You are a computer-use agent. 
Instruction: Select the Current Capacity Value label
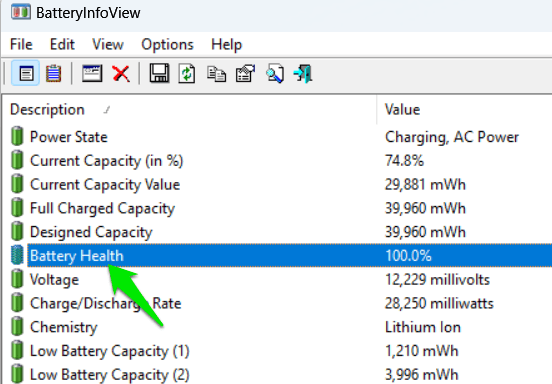tap(105, 185)
